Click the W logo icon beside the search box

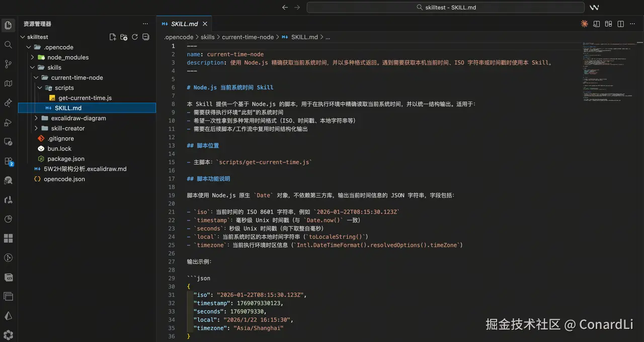click(x=594, y=8)
